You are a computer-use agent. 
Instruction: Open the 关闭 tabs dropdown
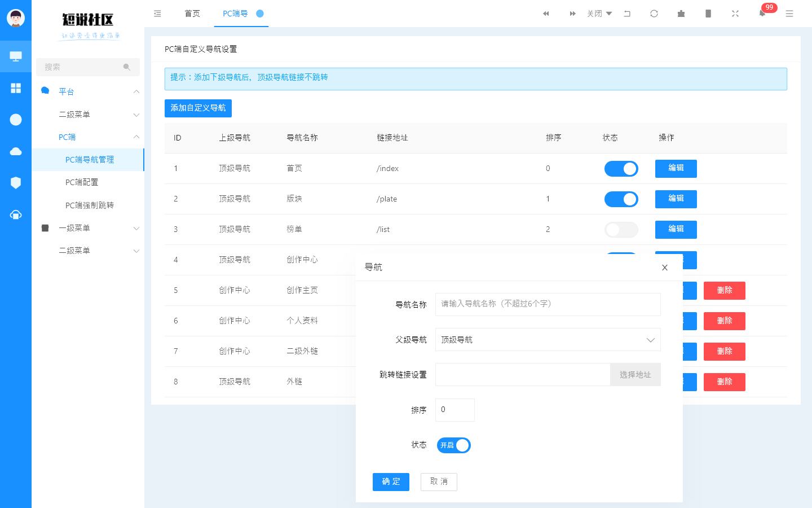[x=599, y=14]
